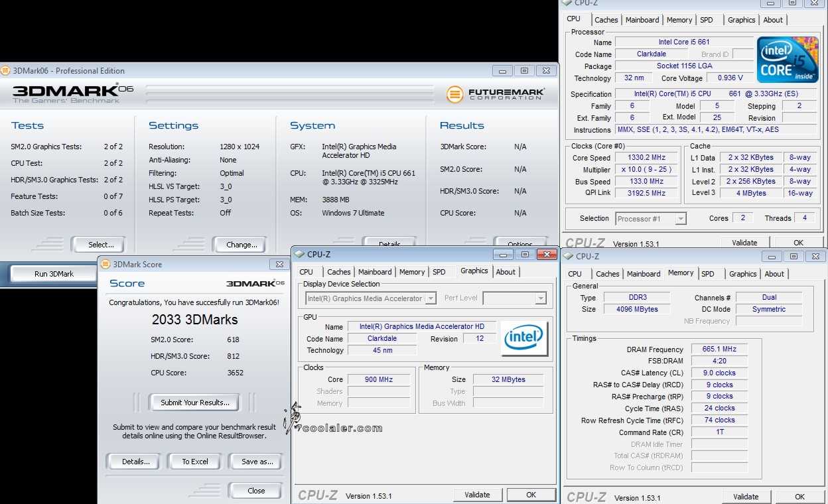
Task: Open Mainboard tab in CPU-Z Memory window
Action: point(644,274)
